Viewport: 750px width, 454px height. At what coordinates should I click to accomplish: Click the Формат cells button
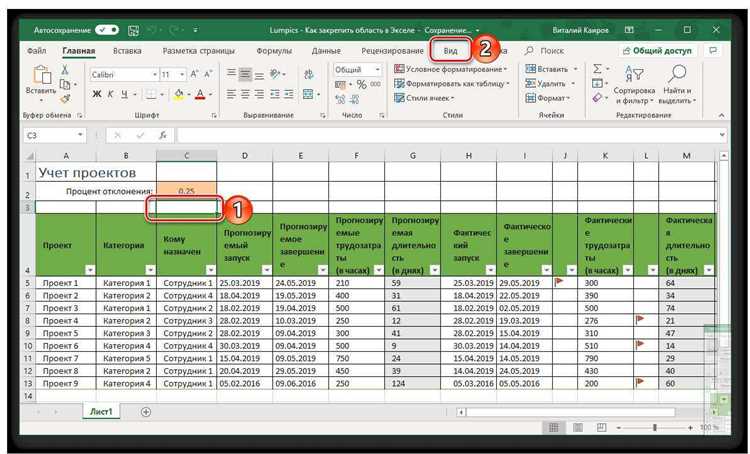pos(548,98)
